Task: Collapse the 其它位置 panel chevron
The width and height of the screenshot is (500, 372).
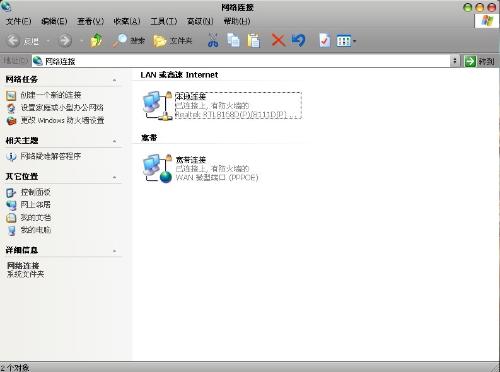Action: point(115,177)
